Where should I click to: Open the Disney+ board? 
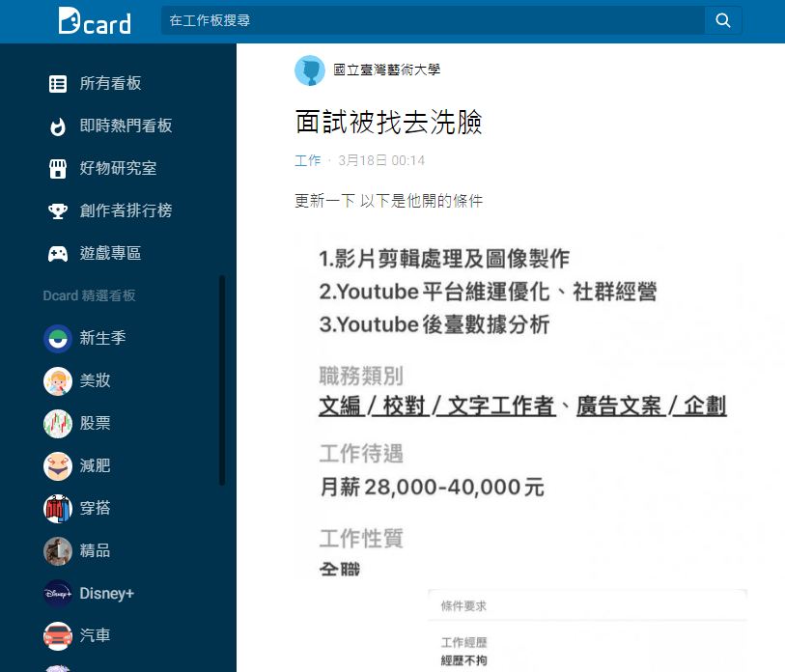coord(107,594)
